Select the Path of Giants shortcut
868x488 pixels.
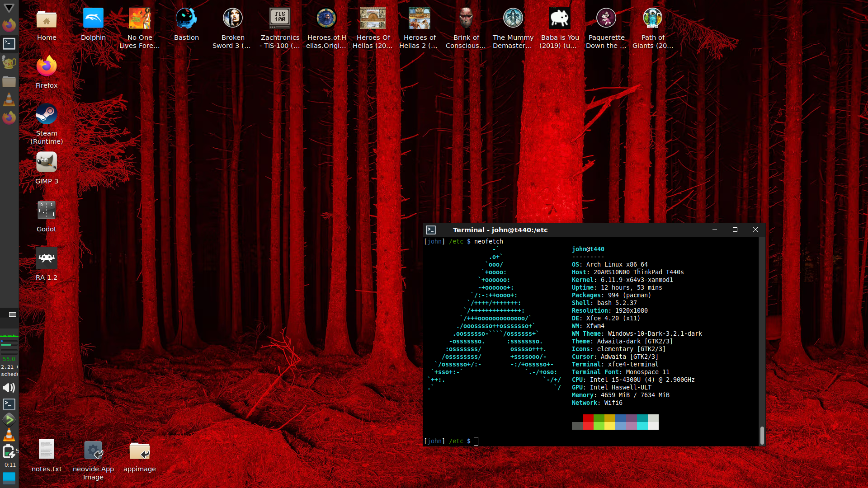click(653, 28)
